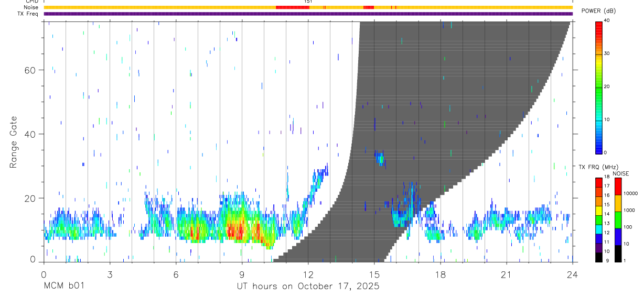Click the 60 tick on the Range Gate axis
Viewport: 644px width, 297px height.
pos(30,70)
